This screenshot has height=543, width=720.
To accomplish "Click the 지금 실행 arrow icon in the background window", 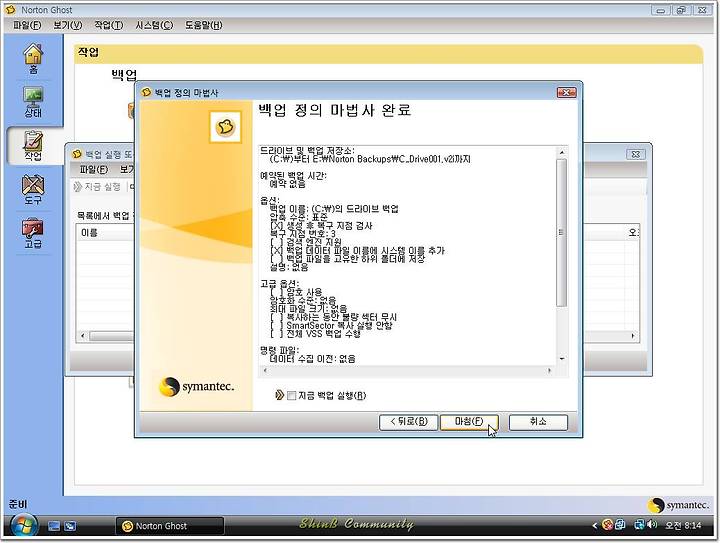I will [x=78, y=187].
